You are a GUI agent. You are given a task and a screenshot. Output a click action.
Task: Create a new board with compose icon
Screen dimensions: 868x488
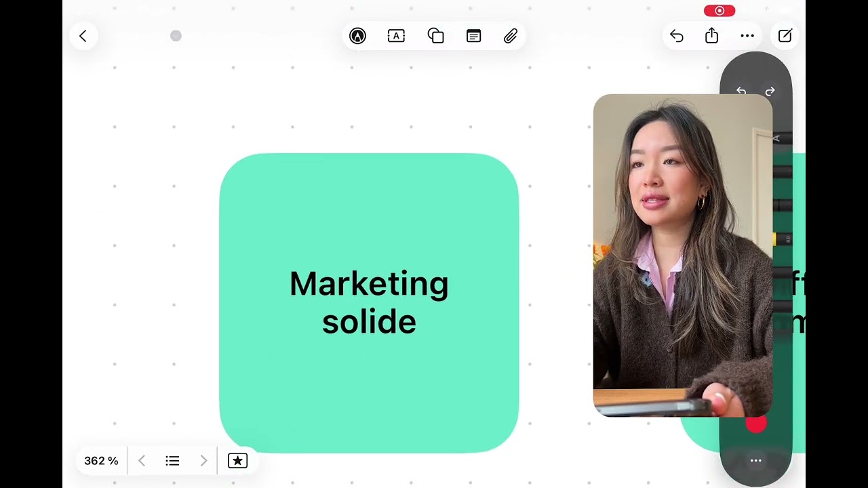click(x=785, y=36)
